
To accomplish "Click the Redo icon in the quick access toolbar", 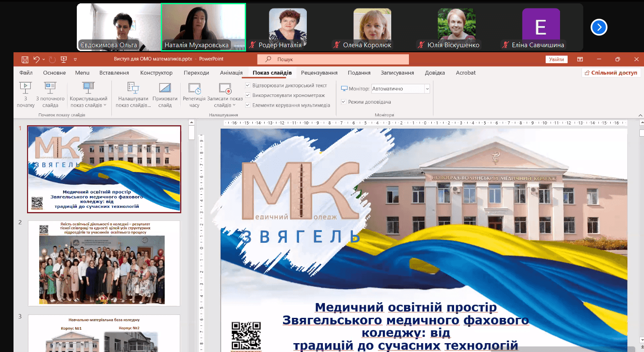I will (52, 59).
